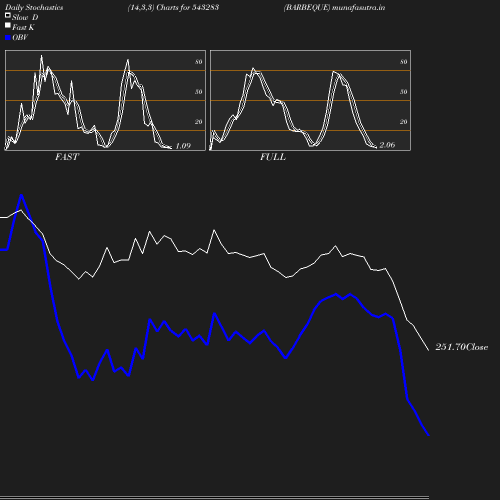The image size is (500, 500).
Task: Click the 'Fast K' legend label
Action: coord(23,27)
